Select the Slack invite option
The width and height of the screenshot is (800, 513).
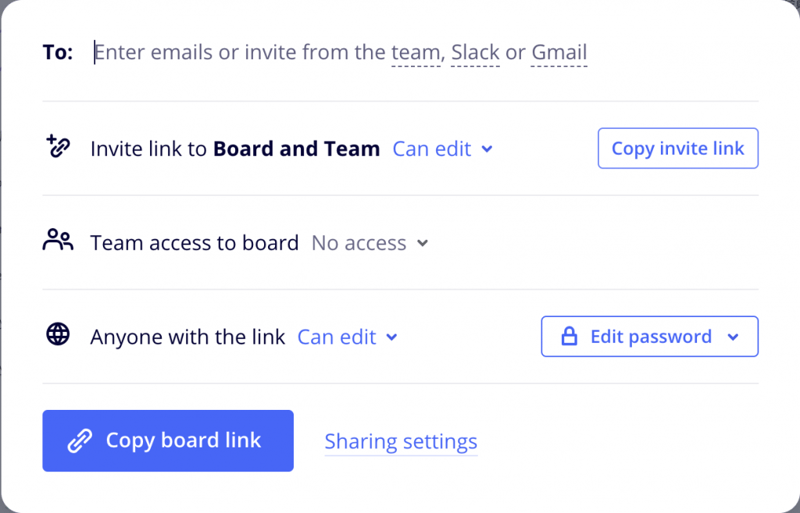coord(475,52)
